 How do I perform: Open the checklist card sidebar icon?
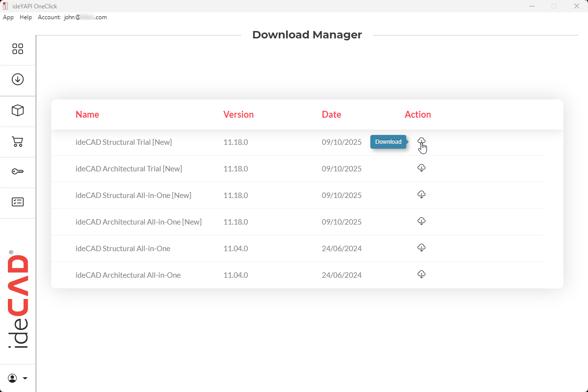tap(18, 202)
